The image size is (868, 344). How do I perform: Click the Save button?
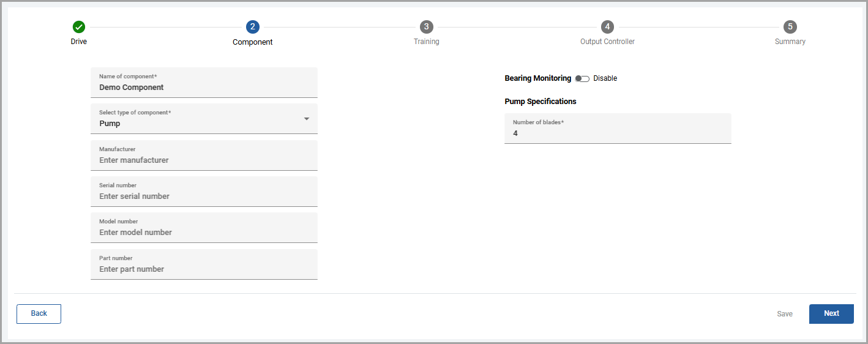coord(784,314)
